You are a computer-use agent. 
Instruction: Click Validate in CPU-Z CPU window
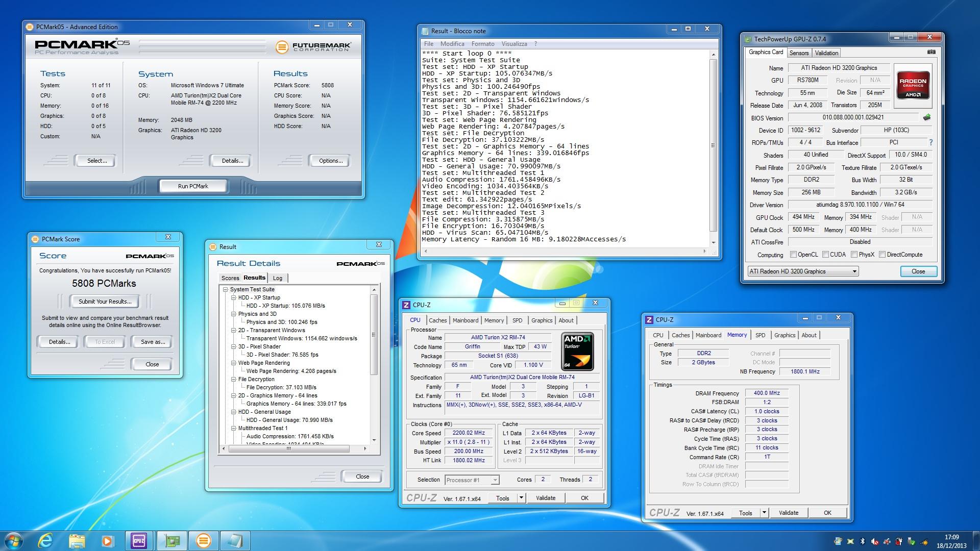click(545, 498)
